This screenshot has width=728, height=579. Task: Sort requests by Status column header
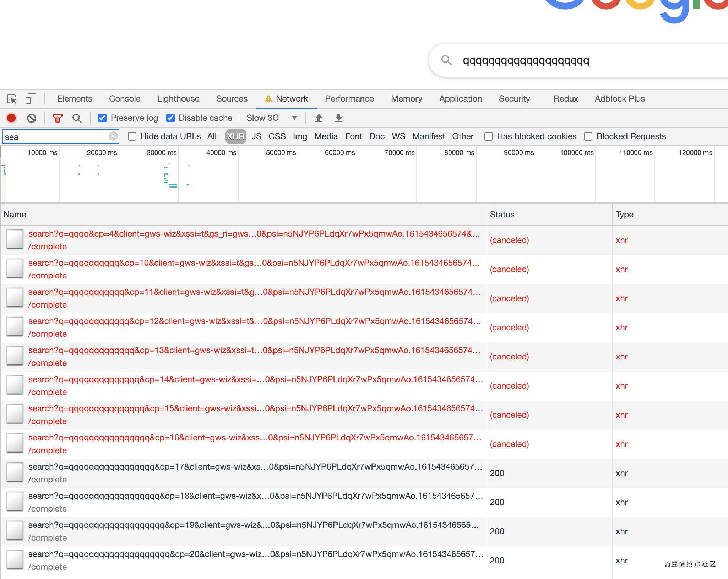(549, 215)
